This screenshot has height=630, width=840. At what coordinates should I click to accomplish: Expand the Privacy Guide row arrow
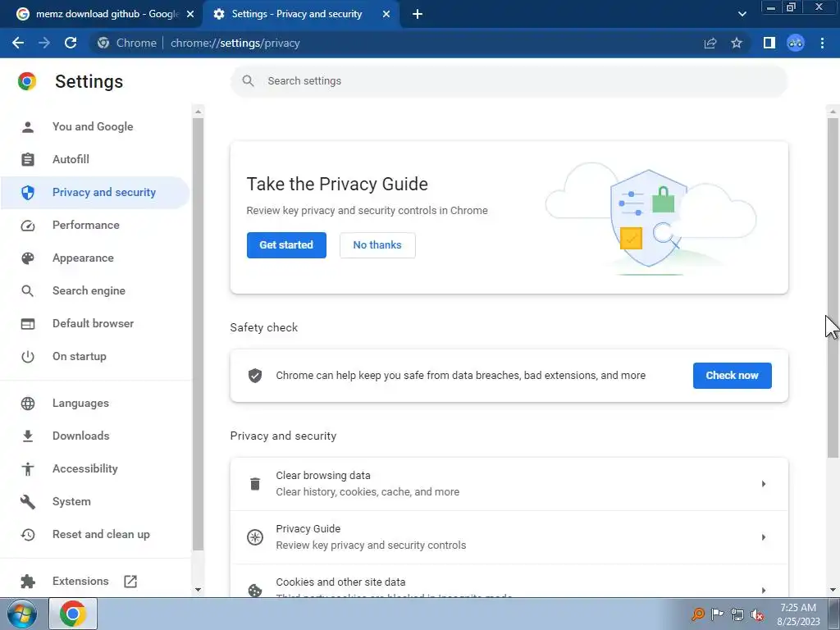(x=764, y=536)
